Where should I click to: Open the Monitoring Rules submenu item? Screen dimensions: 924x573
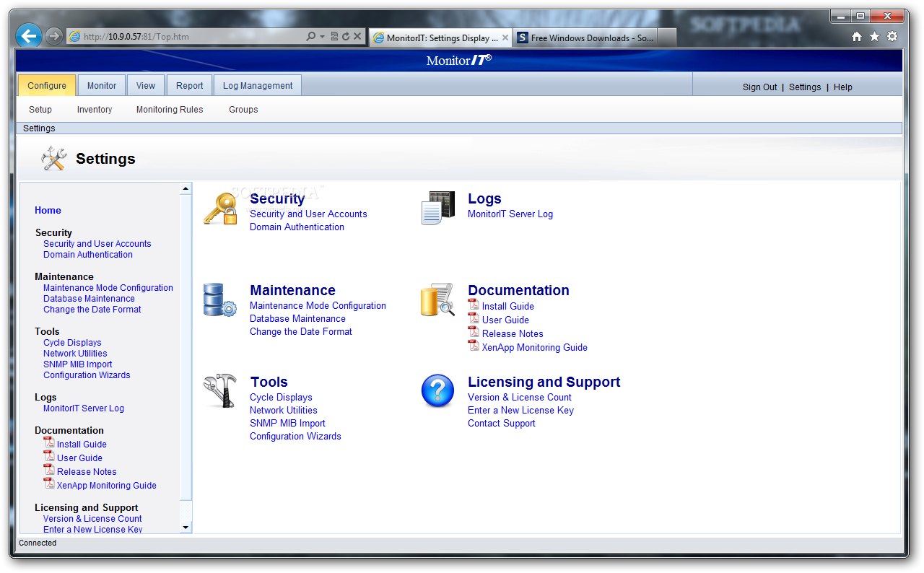click(x=170, y=110)
